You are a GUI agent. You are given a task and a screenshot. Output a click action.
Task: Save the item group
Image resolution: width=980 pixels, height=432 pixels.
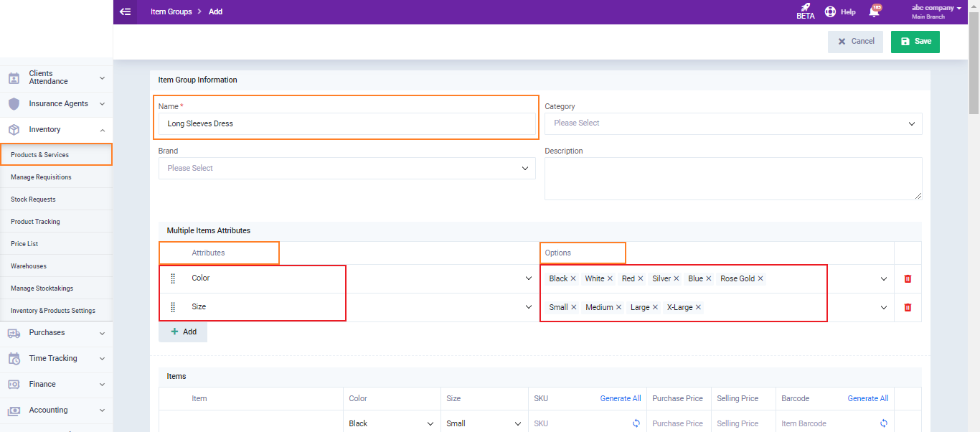(x=915, y=42)
